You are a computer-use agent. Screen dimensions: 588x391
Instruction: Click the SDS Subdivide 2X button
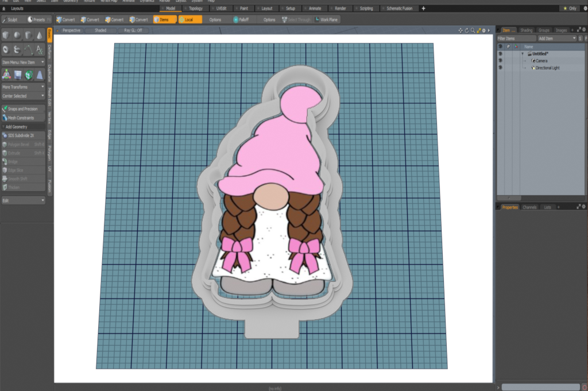tap(23, 136)
